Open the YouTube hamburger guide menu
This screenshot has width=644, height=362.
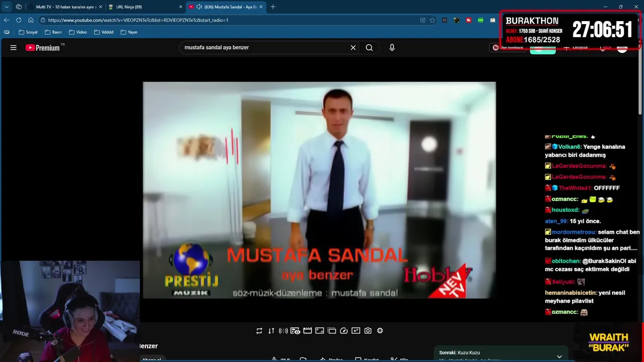click(14, 48)
